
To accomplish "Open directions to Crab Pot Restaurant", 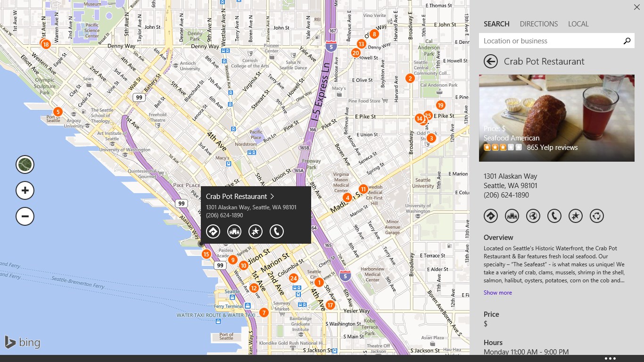I will (x=491, y=216).
